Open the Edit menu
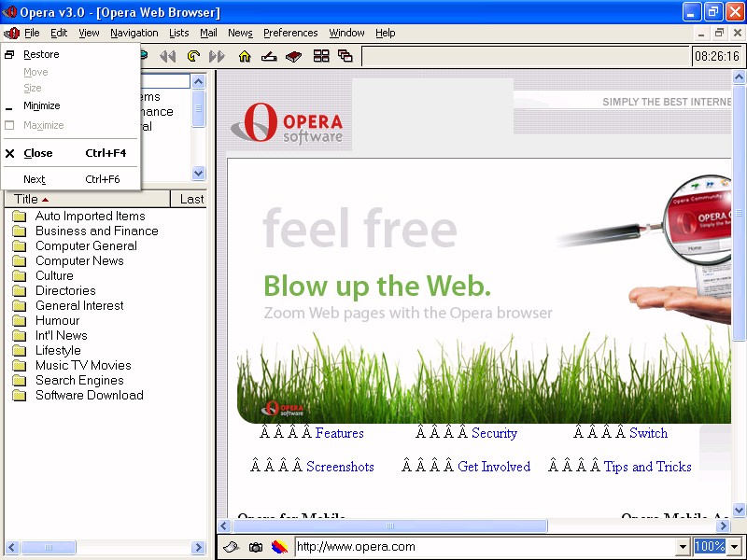The image size is (747, 560). 59,33
